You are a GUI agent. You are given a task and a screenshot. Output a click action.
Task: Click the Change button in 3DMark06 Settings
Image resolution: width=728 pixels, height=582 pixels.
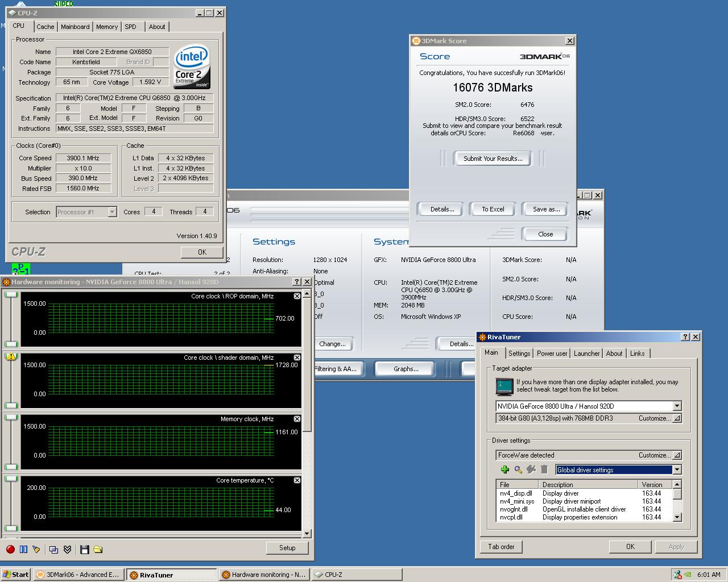(x=332, y=344)
